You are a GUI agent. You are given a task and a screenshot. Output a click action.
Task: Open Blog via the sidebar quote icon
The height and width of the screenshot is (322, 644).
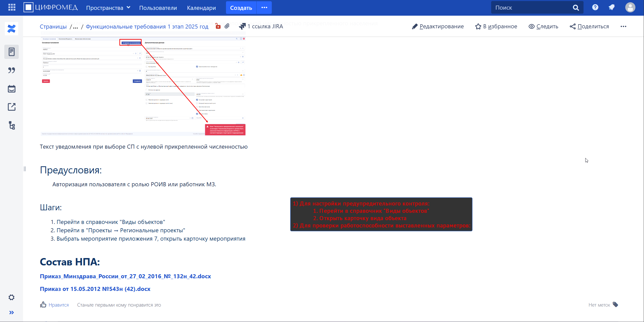tap(12, 70)
